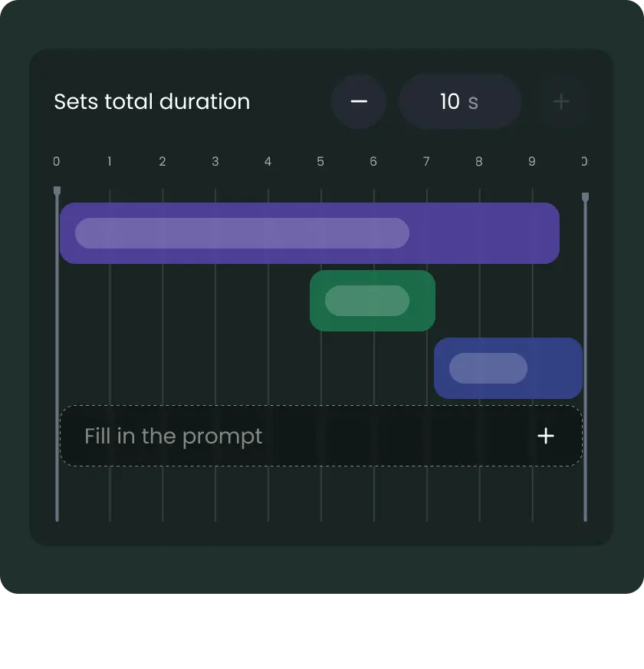Click the pill label inside blue segment
This screenshot has width=644, height=669.
pos(488,368)
